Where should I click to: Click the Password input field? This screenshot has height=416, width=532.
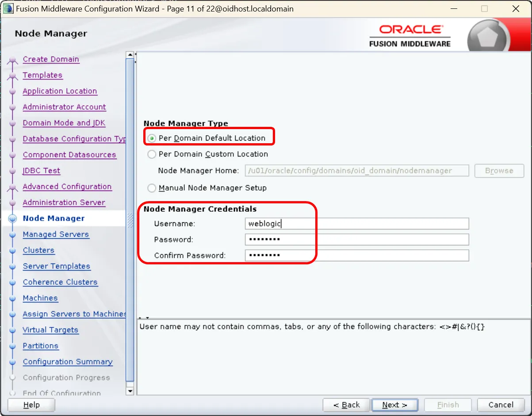(357, 240)
